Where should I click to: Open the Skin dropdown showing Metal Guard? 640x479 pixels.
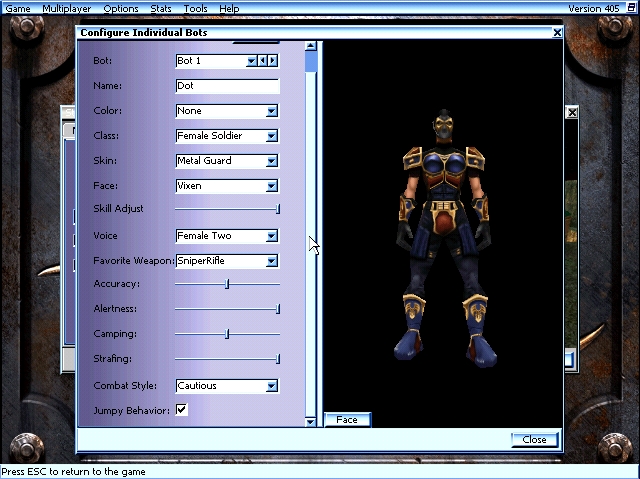pyautogui.click(x=271, y=161)
